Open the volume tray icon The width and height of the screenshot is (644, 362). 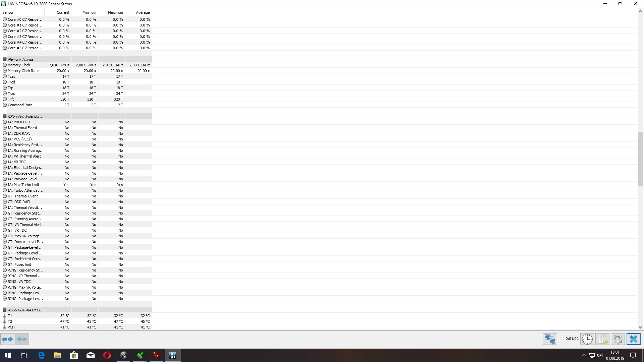[x=600, y=355]
